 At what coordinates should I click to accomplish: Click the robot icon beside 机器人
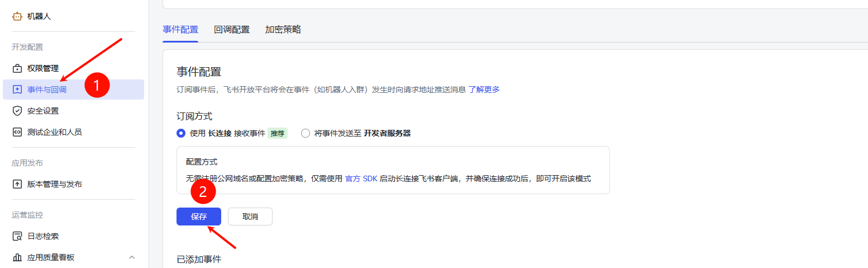coord(17,16)
